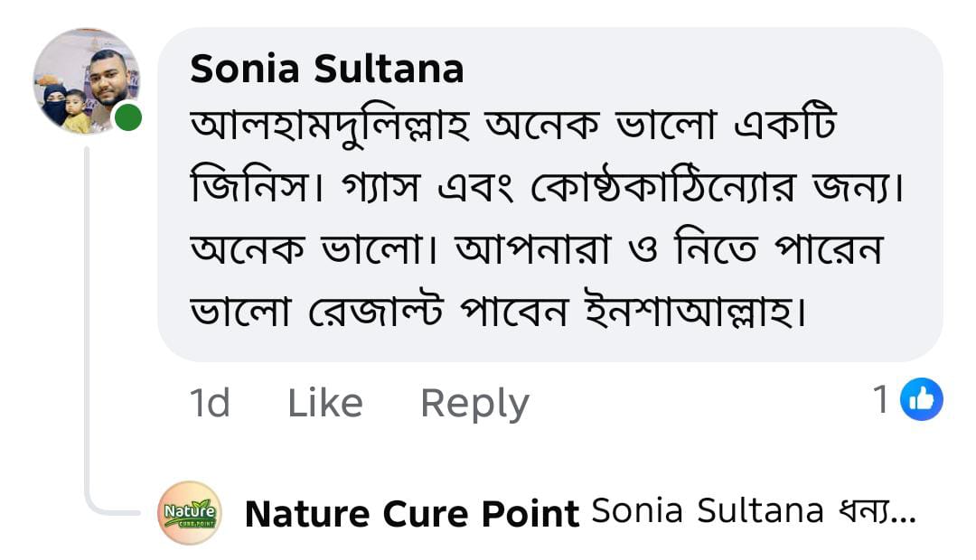This screenshot has width=976, height=560.
Task: Click the blue thumbs-up reaction icon
Action: (921, 399)
